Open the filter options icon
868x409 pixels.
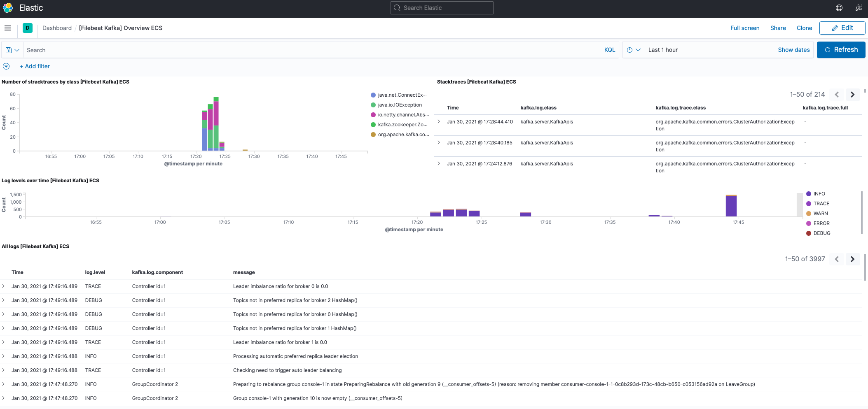click(6, 66)
